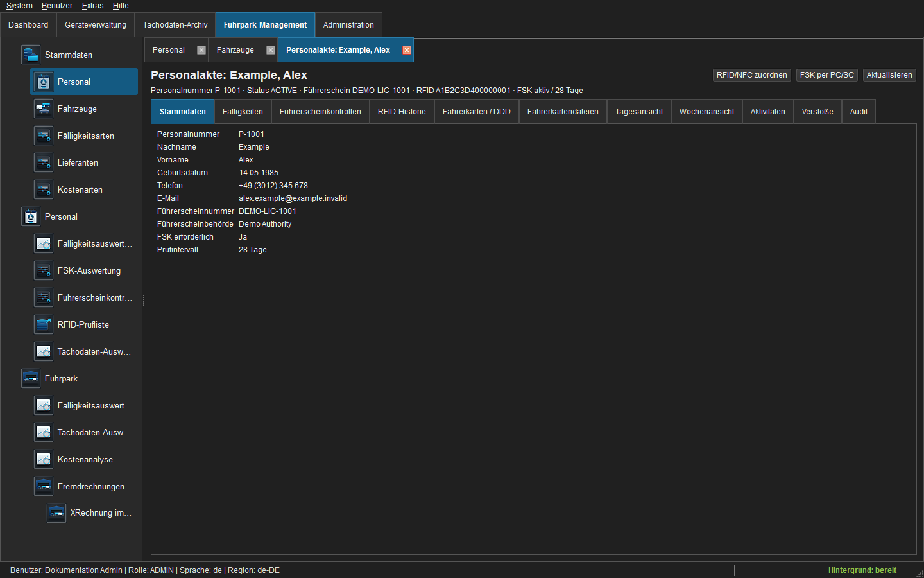924x578 pixels.
Task: Click the Aktualisieren button
Action: click(x=889, y=75)
